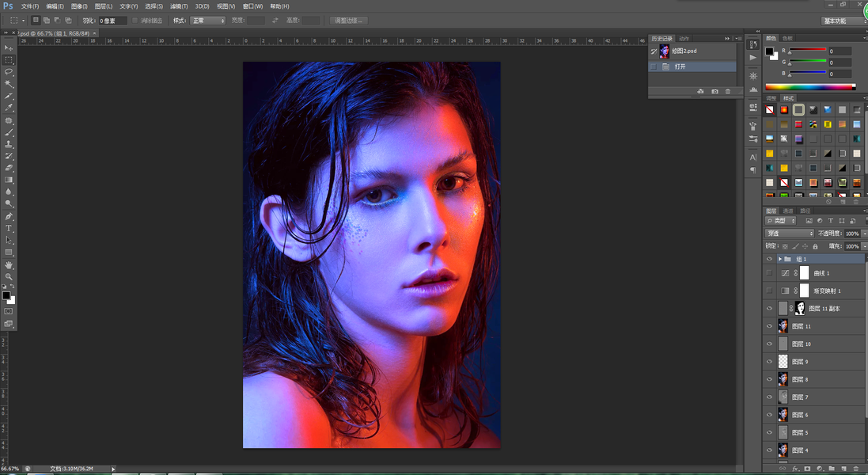Open the layer blend mode dropdown 穿透
The width and height of the screenshot is (868, 475).
coord(790,234)
